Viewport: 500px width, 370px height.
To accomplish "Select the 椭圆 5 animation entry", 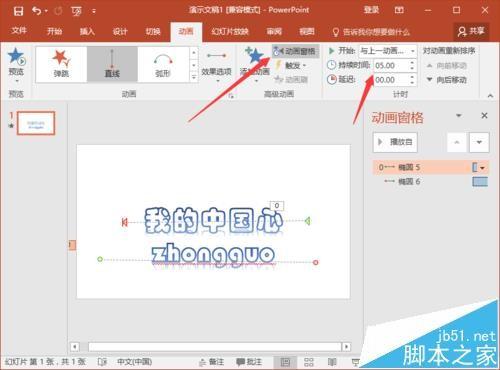I will (x=431, y=167).
